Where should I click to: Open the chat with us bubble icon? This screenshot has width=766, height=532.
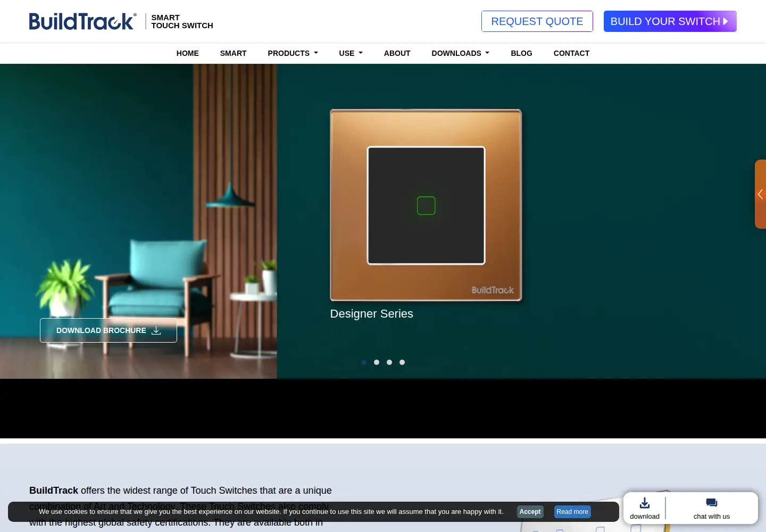tap(712, 503)
